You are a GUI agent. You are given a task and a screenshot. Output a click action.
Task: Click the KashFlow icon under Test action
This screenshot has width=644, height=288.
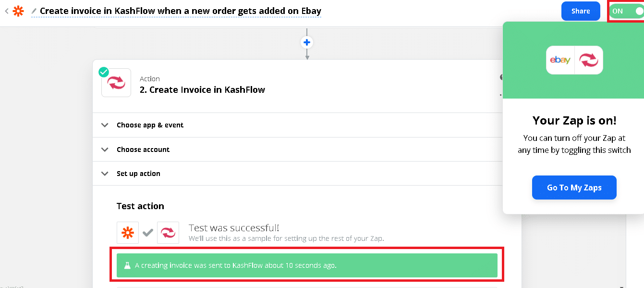point(168,233)
